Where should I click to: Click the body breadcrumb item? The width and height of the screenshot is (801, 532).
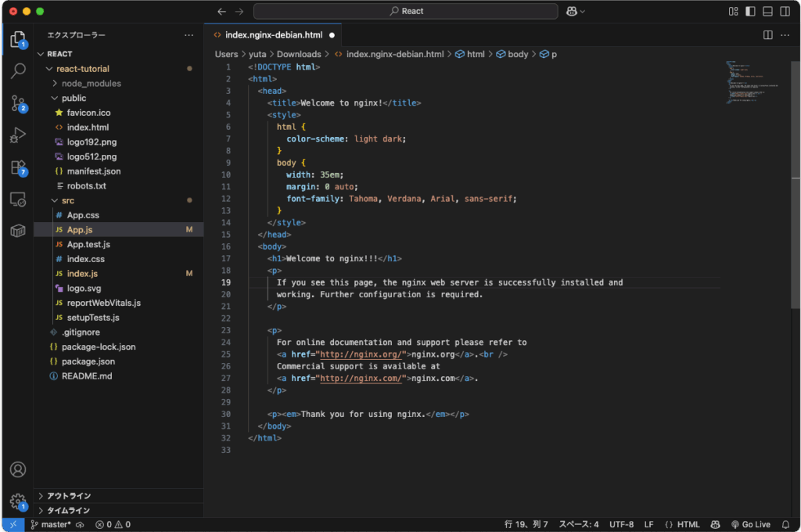click(x=512, y=54)
